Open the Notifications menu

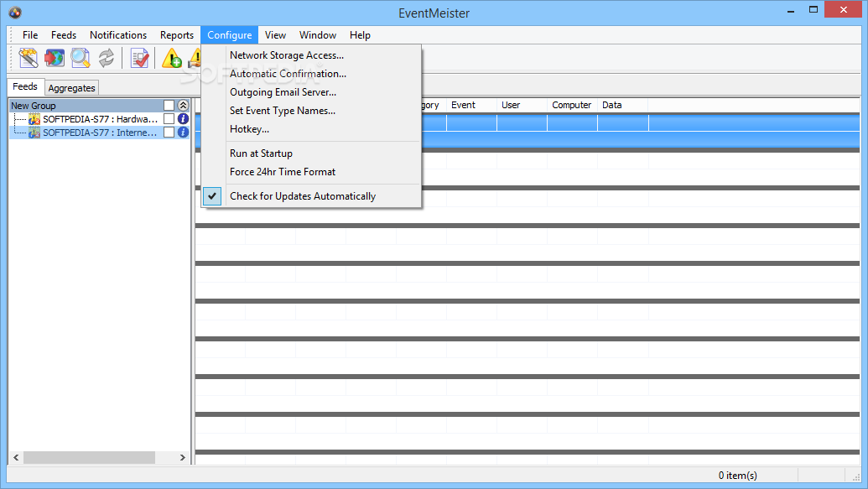[x=118, y=35]
